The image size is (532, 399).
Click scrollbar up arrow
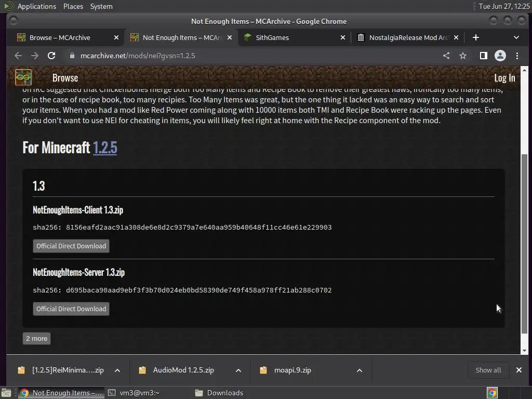[524, 70]
